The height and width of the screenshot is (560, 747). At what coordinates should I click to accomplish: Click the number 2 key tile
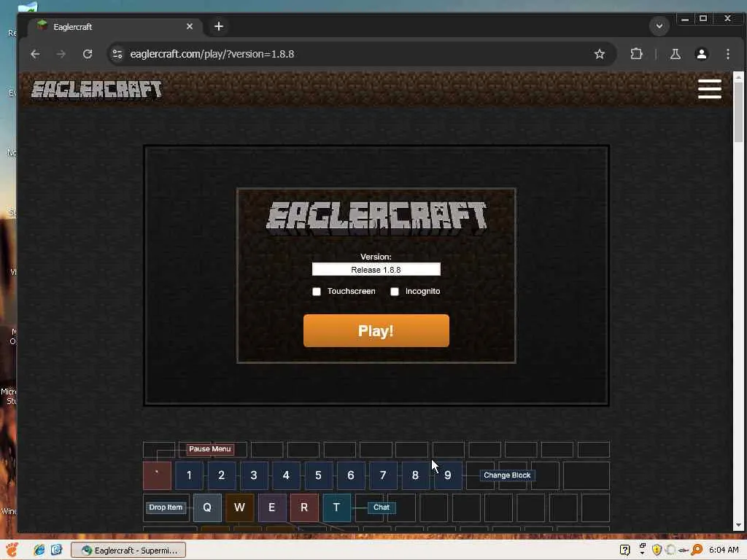(222, 475)
